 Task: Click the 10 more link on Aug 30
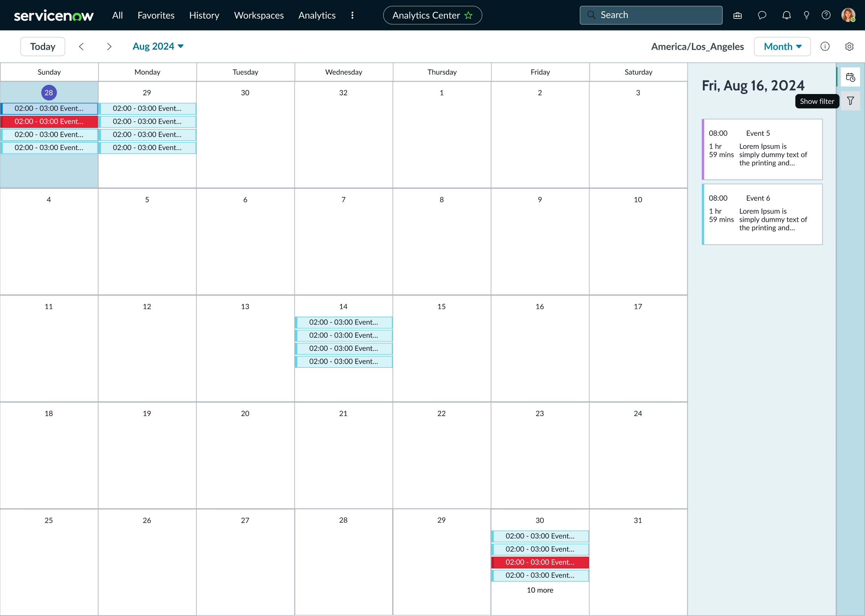(540, 590)
